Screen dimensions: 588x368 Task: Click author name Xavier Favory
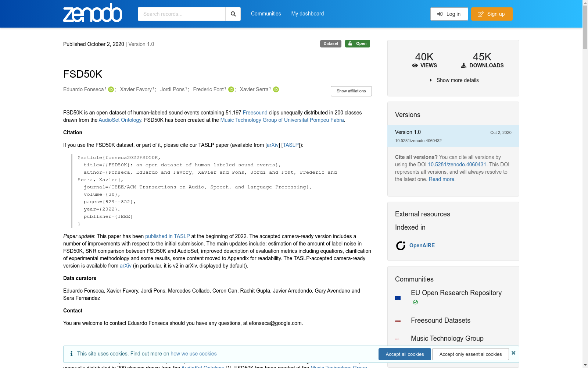[x=136, y=89]
